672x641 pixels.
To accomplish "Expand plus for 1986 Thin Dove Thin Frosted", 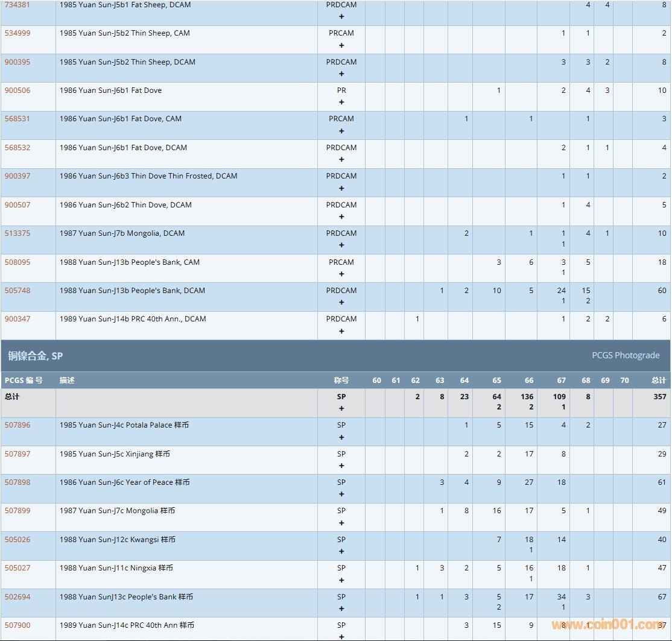I will click(x=341, y=188).
